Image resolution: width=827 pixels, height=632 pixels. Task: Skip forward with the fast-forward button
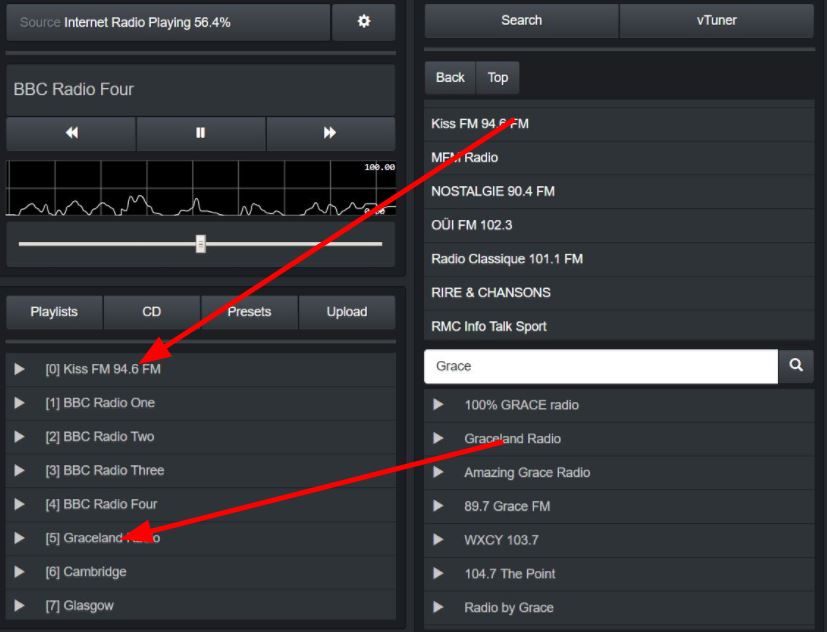(331, 133)
